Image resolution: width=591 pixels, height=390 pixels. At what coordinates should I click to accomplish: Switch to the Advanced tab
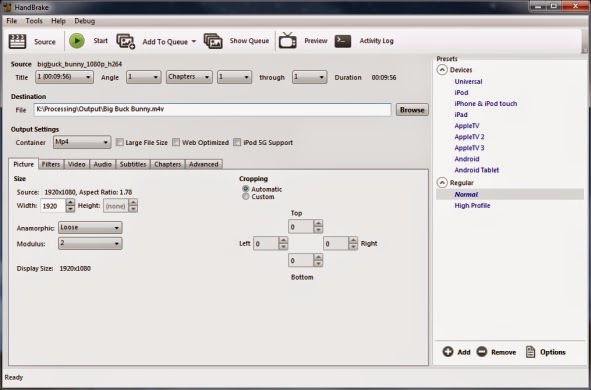pyautogui.click(x=204, y=164)
